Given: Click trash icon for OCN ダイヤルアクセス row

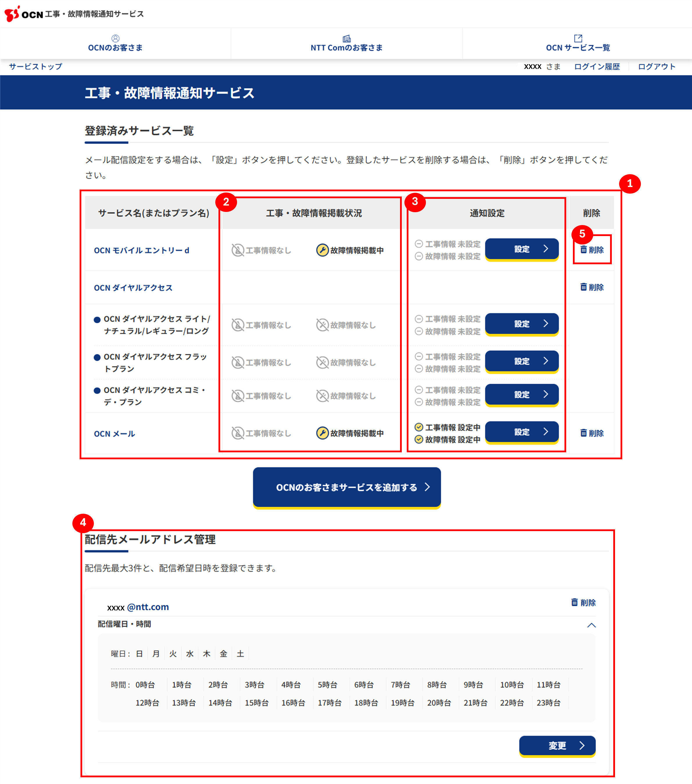Looking at the screenshot, I should [x=584, y=287].
